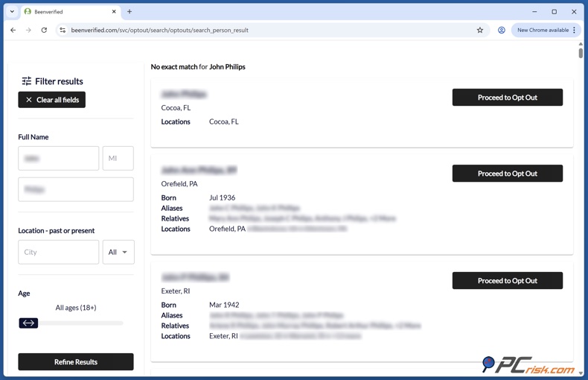Focus the last name input field
The height and width of the screenshot is (380, 588).
[x=76, y=189]
